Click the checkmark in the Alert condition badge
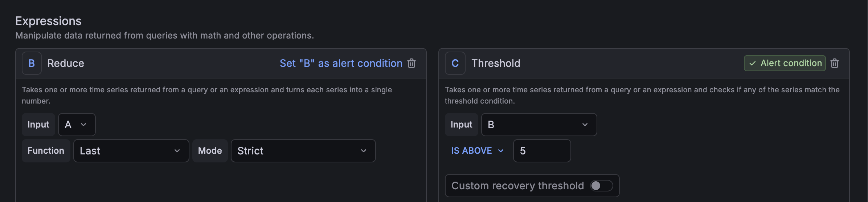868x202 pixels. (753, 63)
